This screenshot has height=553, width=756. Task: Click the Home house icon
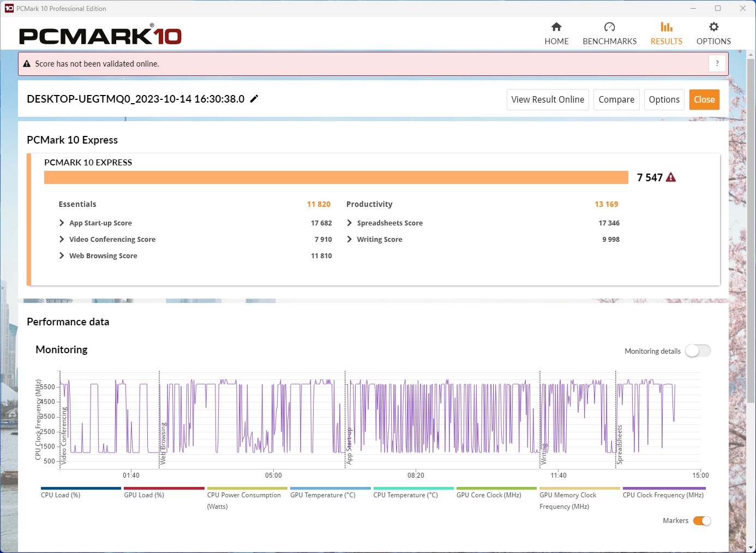pos(556,27)
